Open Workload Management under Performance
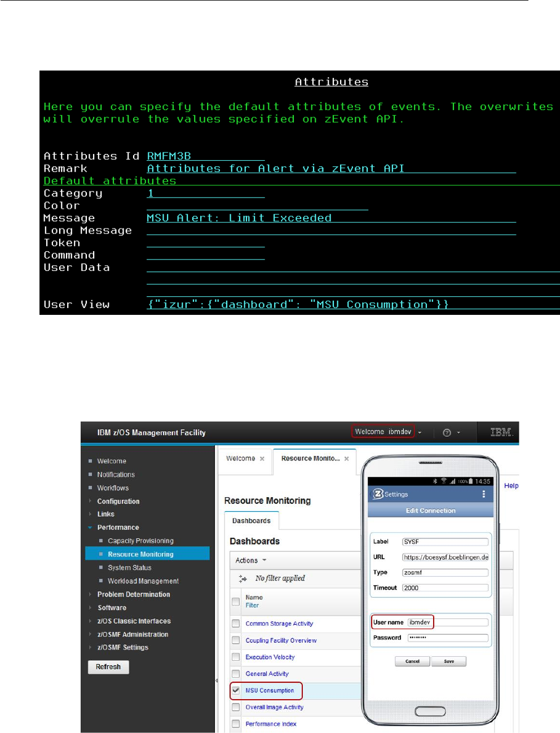Screen dimensions: 560x733 click(x=143, y=581)
